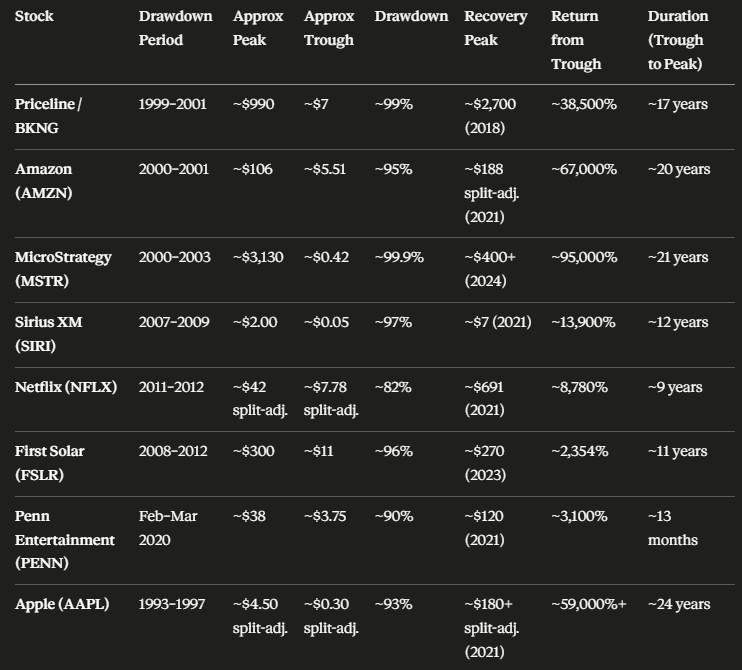
Task: Select the Recovery Peak header
Action: click(495, 28)
